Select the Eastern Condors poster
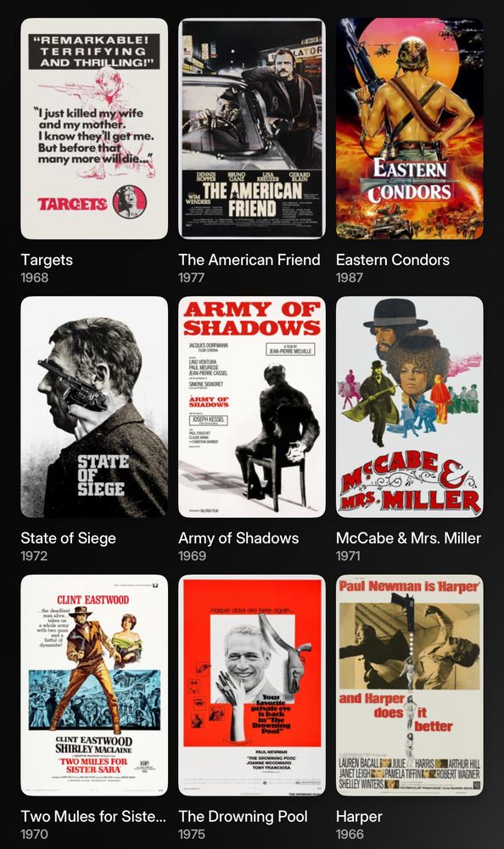The width and height of the screenshot is (504, 849). coord(410,129)
